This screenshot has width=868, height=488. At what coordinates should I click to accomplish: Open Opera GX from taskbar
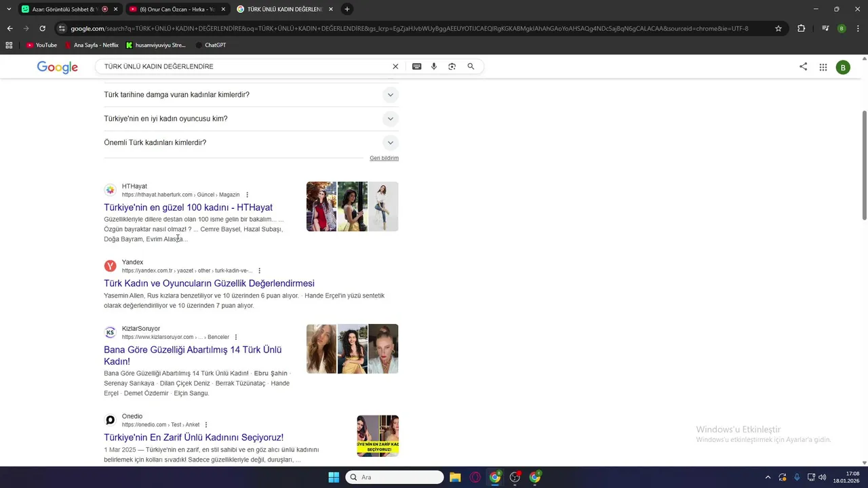475,477
